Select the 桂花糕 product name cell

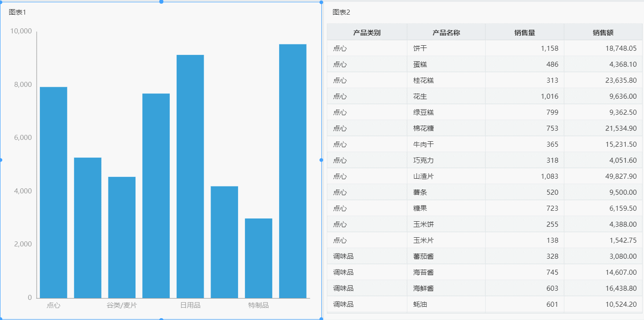[x=446, y=80]
